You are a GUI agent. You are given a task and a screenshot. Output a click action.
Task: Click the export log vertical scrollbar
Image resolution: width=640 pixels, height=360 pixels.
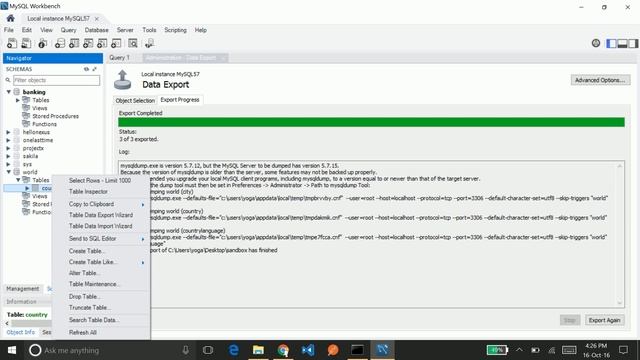pyautogui.click(x=620, y=234)
